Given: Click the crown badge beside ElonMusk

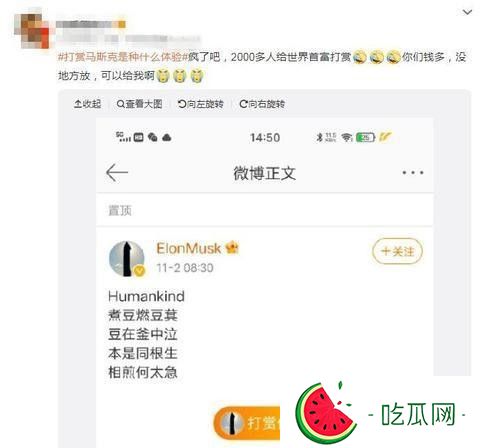Looking at the screenshot, I should click(x=232, y=248).
